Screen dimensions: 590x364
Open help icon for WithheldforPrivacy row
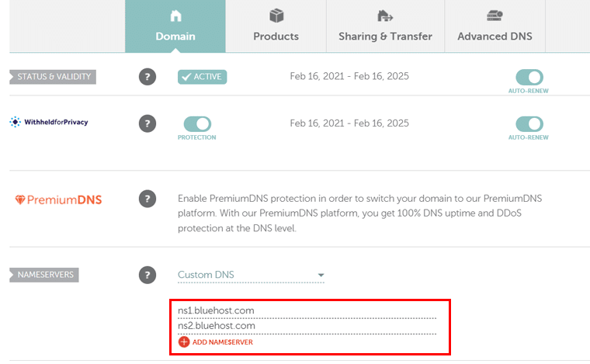pos(147,123)
